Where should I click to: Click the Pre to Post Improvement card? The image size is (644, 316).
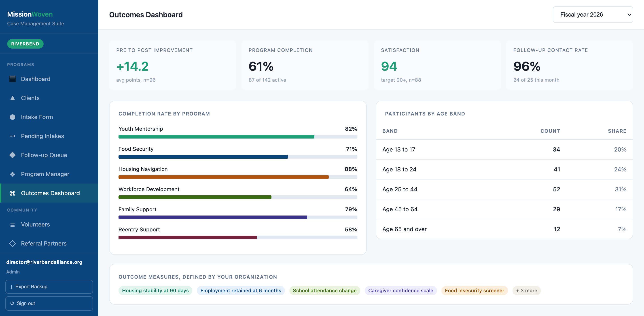tap(172, 65)
